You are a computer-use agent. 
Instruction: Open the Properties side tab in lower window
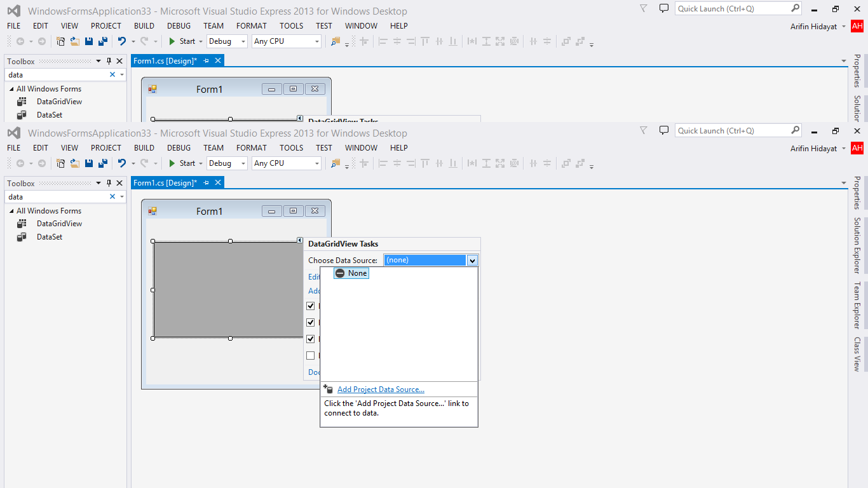(857, 193)
